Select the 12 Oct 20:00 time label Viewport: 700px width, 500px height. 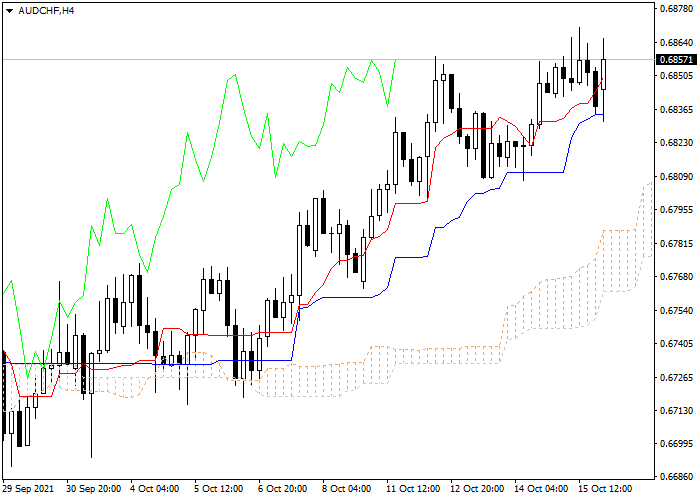click(477, 489)
